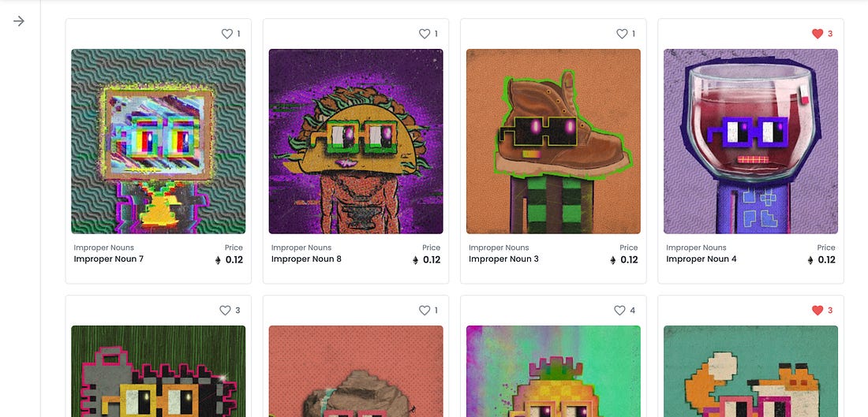Click the red heart on fox card

point(817,311)
